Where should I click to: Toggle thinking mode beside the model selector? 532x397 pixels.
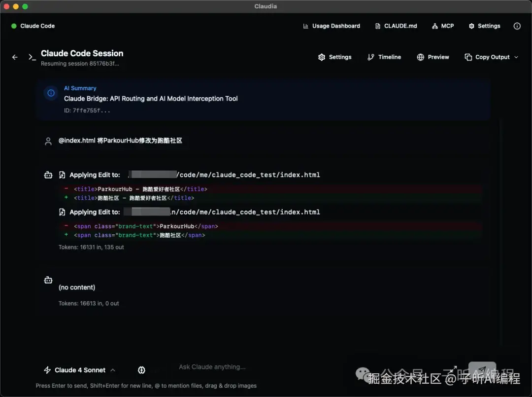tap(141, 370)
